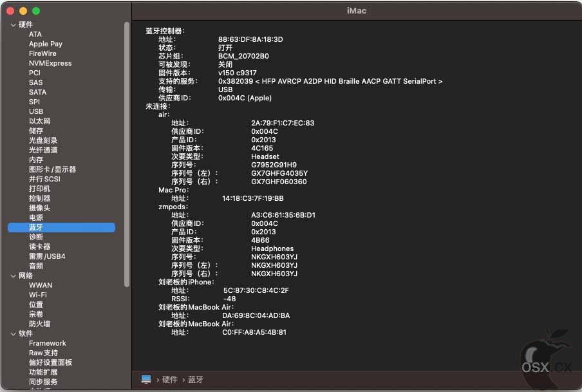The width and height of the screenshot is (582, 392).
Task: Choose 宗卷 in sidebar
Action: (x=36, y=314)
